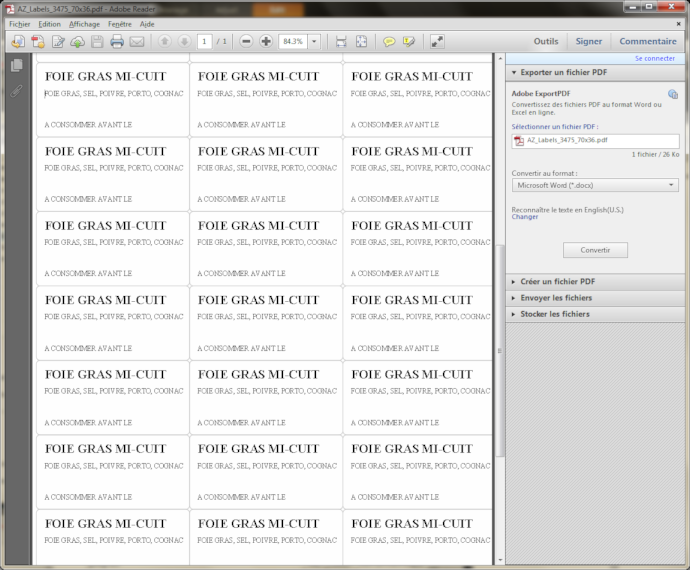Click the vertical scrollbar thumb
Viewport: 690px width, 570px height.
(500, 351)
